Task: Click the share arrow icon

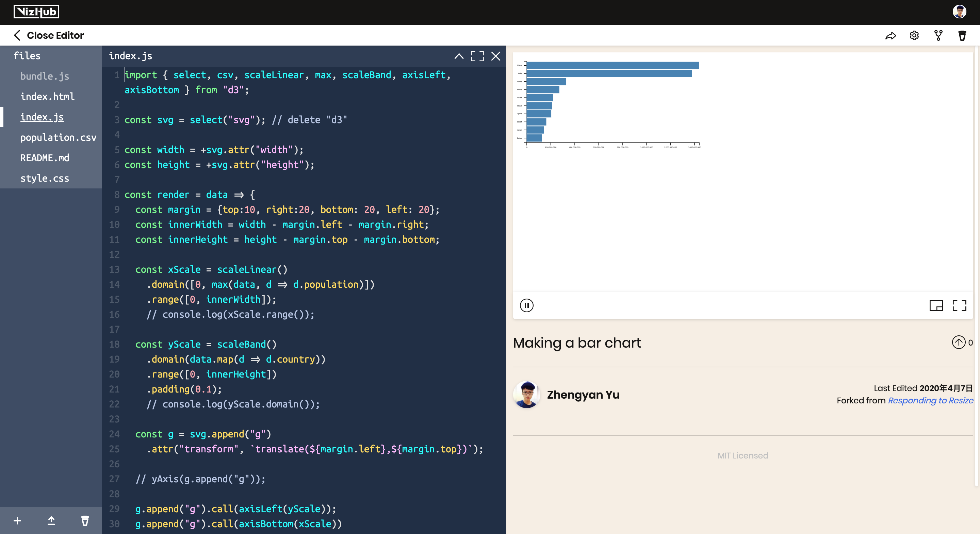Action: [890, 36]
